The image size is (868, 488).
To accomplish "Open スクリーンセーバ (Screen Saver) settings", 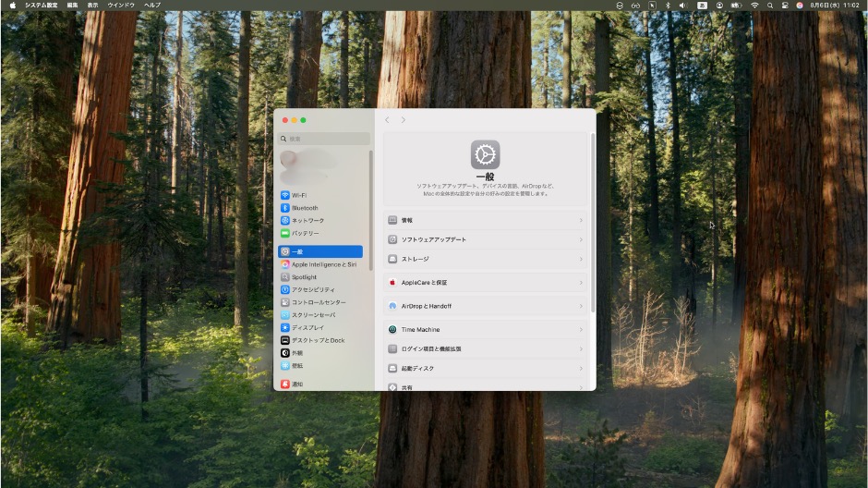I will [x=320, y=314].
